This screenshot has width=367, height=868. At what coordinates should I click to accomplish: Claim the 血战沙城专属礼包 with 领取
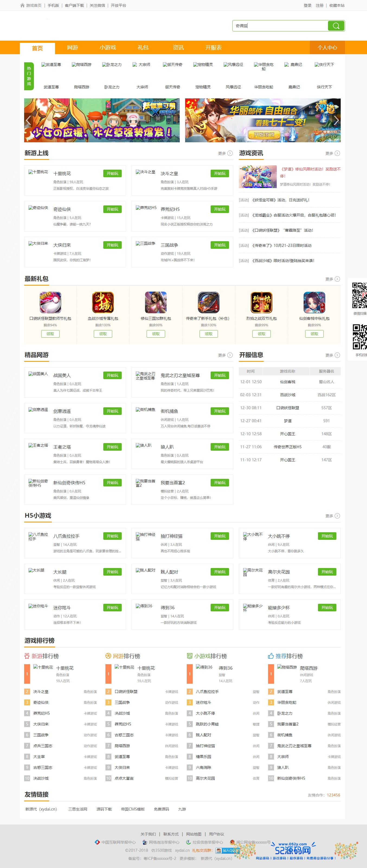click(103, 334)
